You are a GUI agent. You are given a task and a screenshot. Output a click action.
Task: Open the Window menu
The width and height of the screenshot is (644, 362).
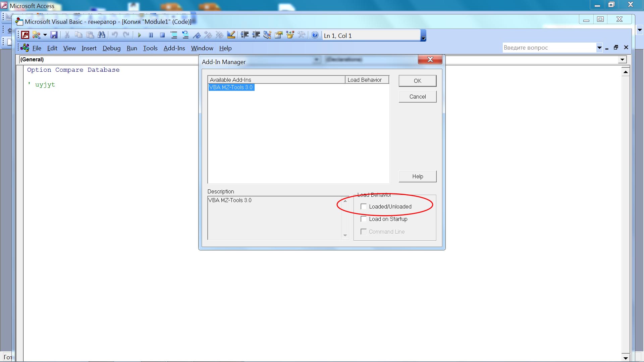pos(202,48)
